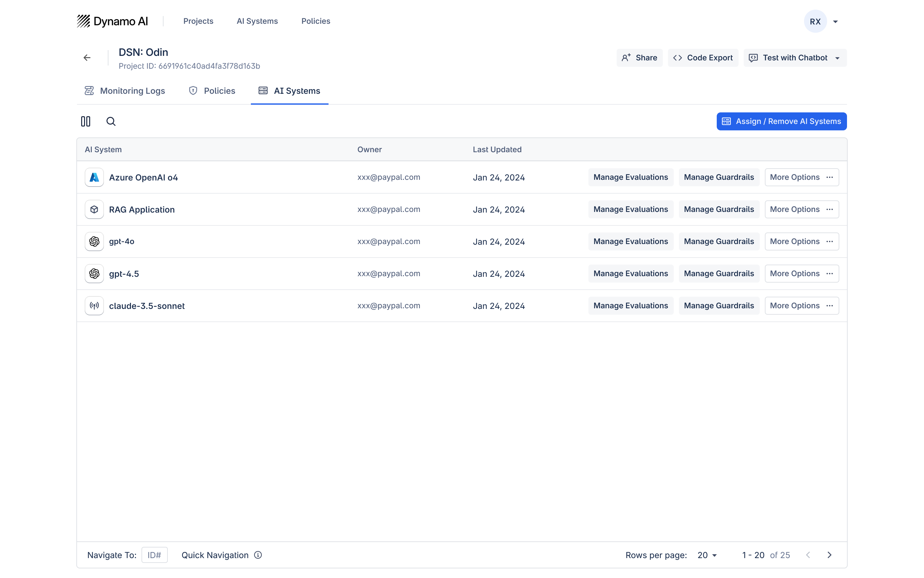Open More Options for RAG Application
Screen dimensions: 924x578
(x=801, y=209)
